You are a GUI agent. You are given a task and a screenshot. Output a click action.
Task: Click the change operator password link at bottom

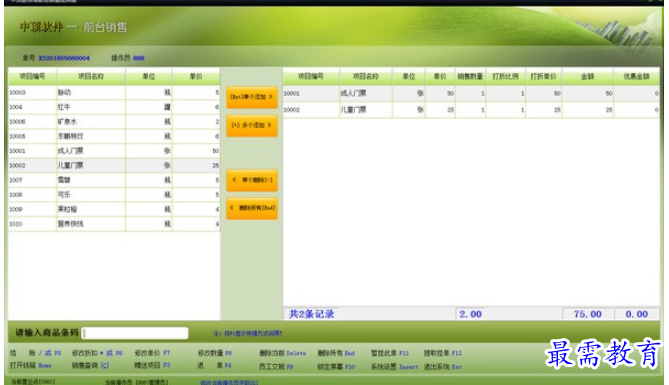(229, 382)
